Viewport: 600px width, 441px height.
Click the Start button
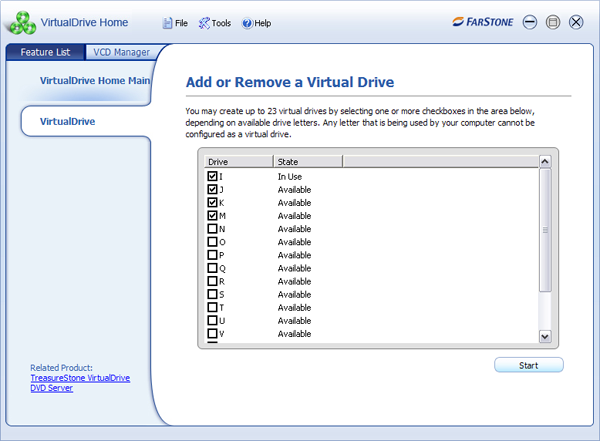[529, 365]
